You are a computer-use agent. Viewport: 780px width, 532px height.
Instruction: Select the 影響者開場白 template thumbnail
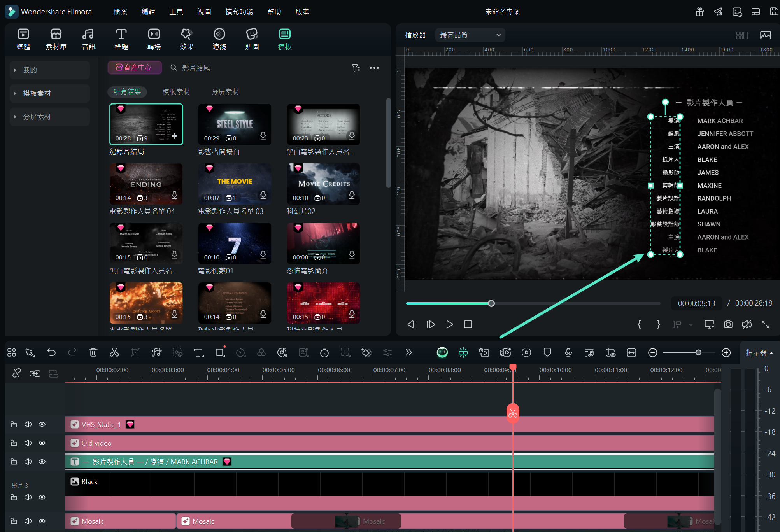pyautogui.click(x=235, y=124)
